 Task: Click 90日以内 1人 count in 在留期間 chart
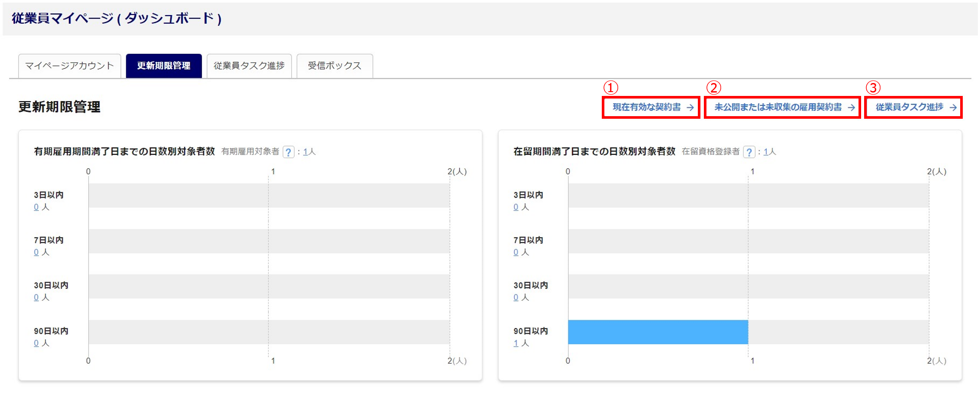click(x=516, y=343)
